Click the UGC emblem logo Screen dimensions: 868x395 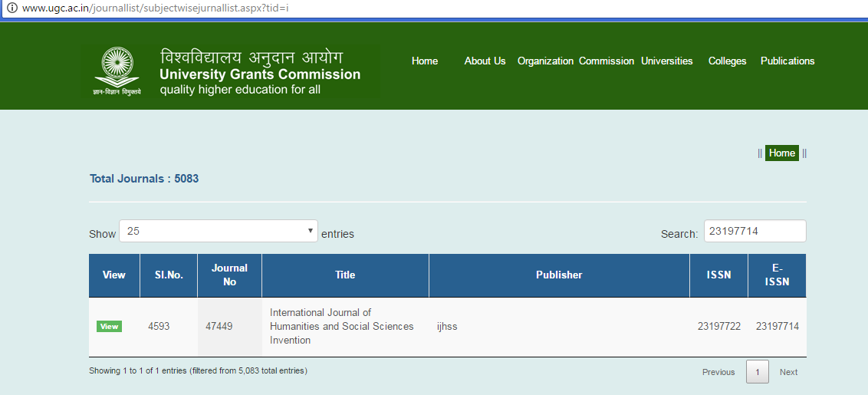117,71
